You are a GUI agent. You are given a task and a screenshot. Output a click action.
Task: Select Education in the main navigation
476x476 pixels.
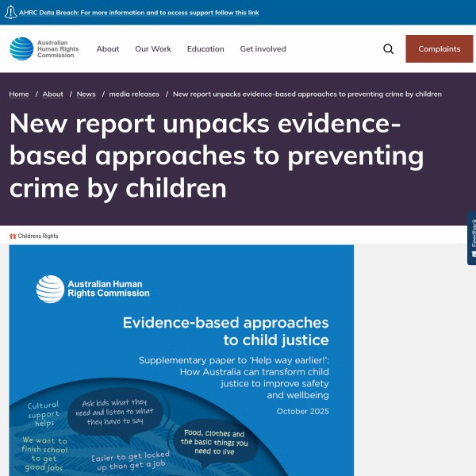coord(205,49)
